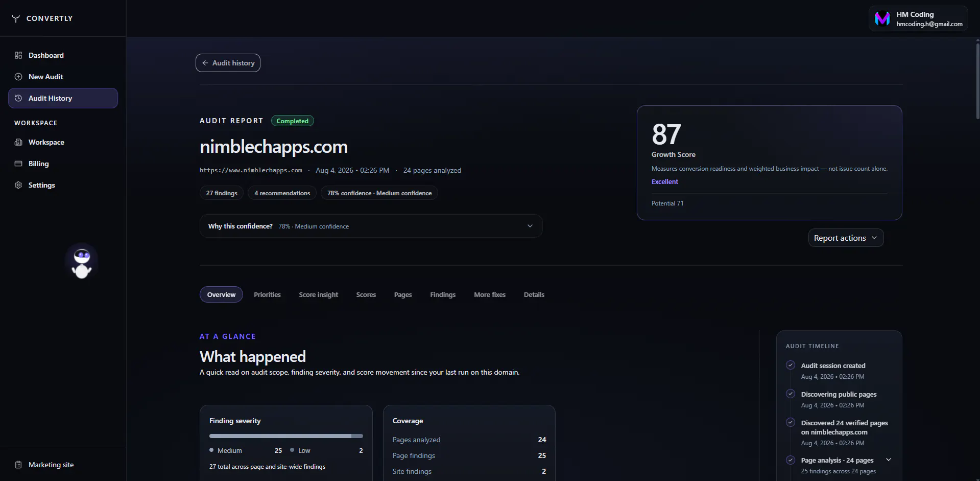
Task: Switch to the Priorities tab
Action: pos(267,294)
